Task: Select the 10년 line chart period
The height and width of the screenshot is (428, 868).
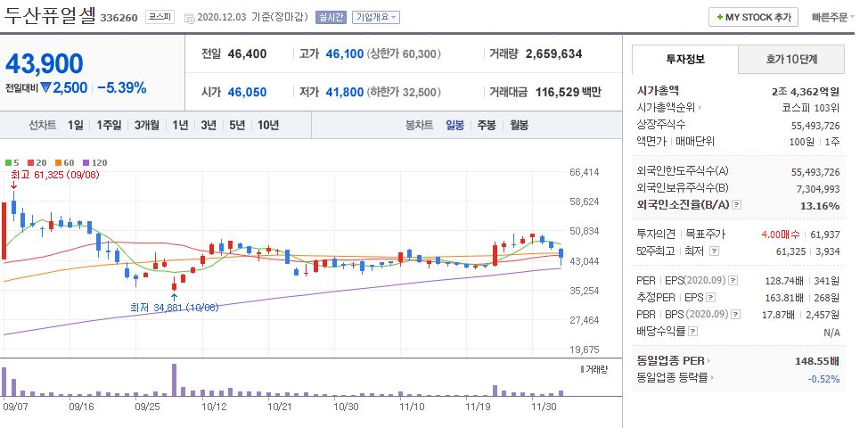Action: click(268, 125)
